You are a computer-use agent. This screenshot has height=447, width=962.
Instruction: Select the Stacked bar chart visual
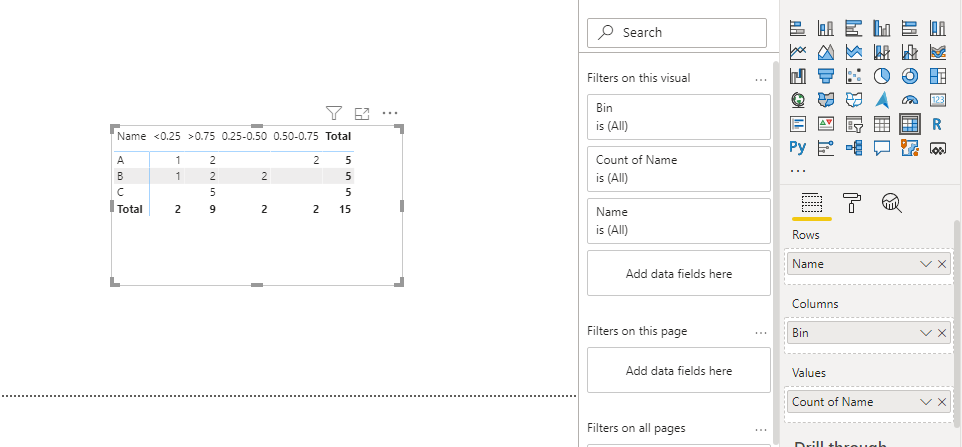(x=798, y=28)
